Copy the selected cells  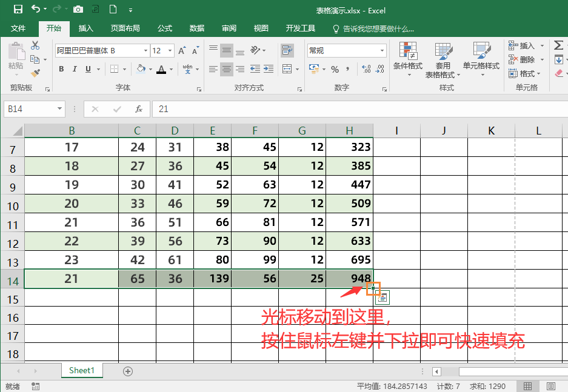coord(35,59)
